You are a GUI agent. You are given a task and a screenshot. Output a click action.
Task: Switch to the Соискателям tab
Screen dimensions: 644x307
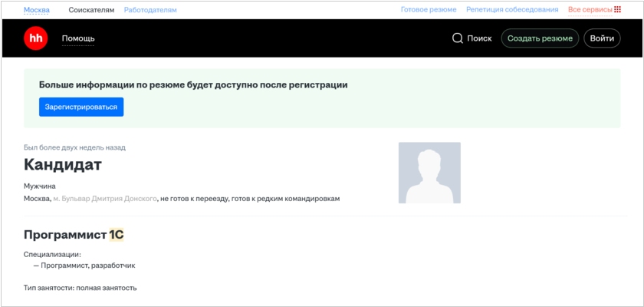91,10
